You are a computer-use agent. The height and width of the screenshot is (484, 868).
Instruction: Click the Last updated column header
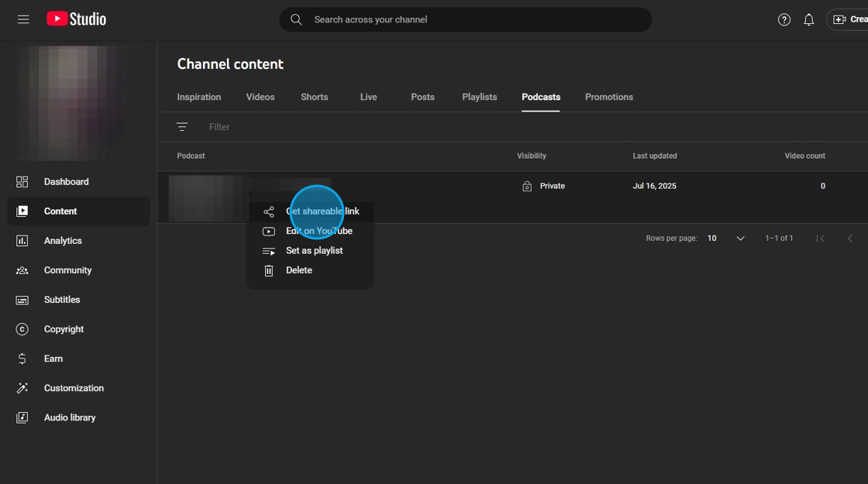(655, 156)
